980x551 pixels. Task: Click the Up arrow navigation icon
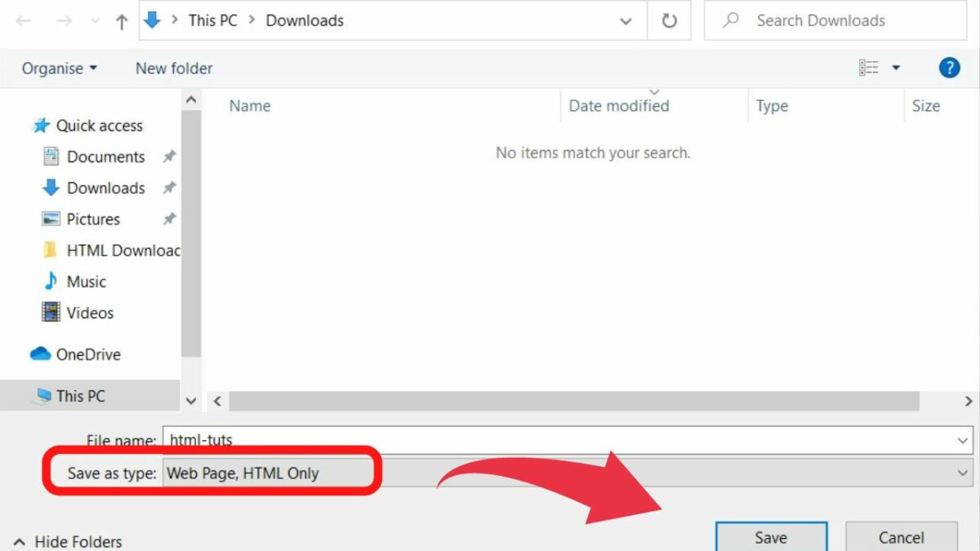pos(122,21)
